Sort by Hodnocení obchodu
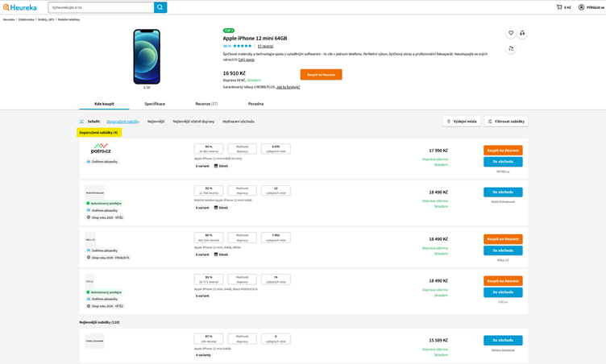This screenshot has width=606, height=364. [x=238, y=122]
